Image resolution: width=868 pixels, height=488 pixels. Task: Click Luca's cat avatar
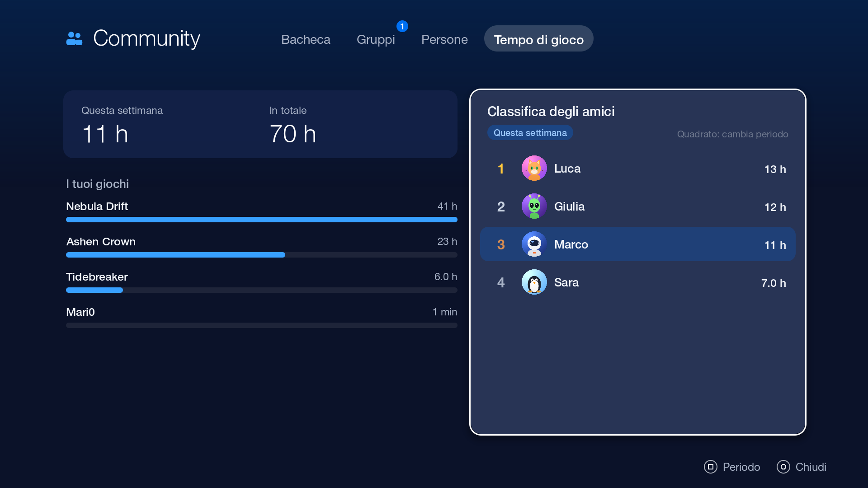pyautogui.click(x=534, y=169)
